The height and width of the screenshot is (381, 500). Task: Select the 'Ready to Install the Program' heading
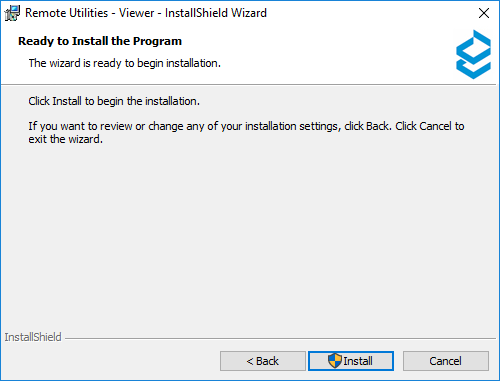tap(100, 41)
